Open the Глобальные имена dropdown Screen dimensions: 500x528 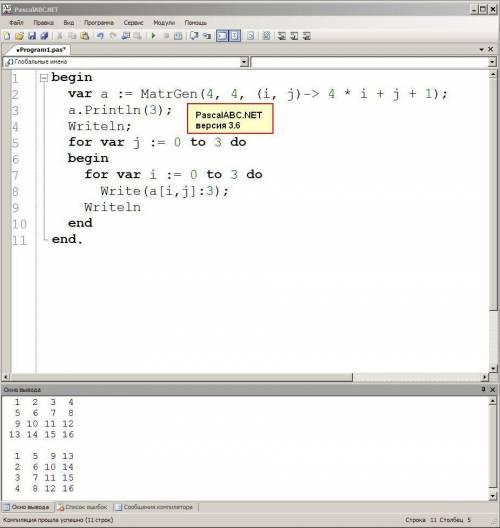[x=244, y=62]
